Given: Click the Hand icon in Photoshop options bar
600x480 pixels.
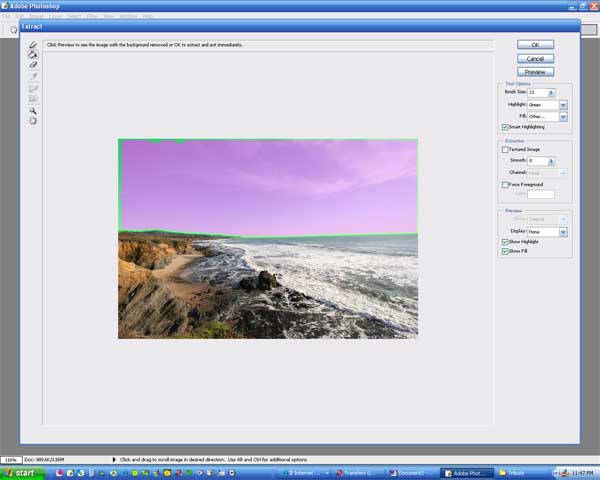Looking at the screenshot, I should [x=13, y=29].
